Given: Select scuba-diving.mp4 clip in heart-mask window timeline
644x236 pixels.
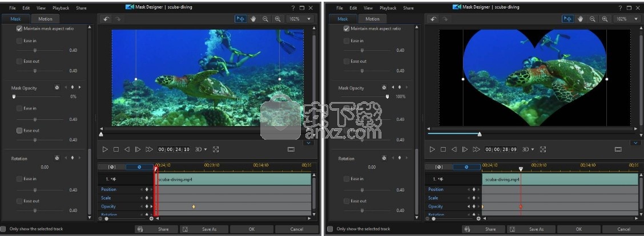Looking at the screenshot, I should coord(560,180).
